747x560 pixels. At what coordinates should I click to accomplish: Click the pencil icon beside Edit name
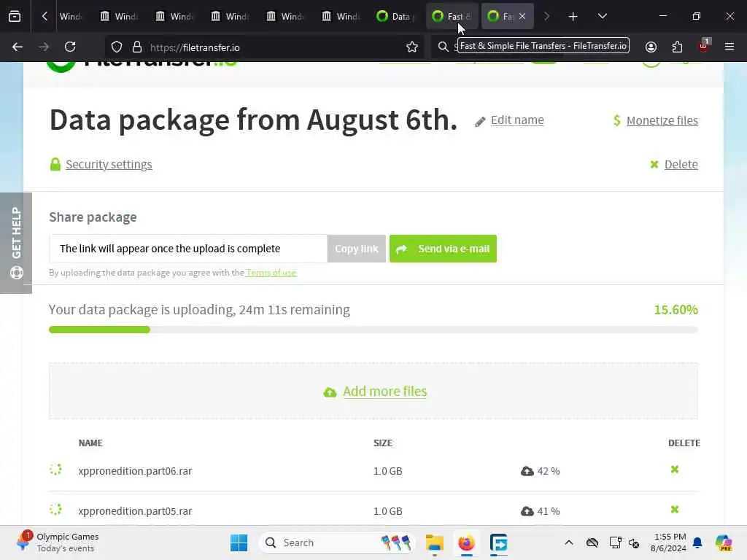(x=480, y=122)
